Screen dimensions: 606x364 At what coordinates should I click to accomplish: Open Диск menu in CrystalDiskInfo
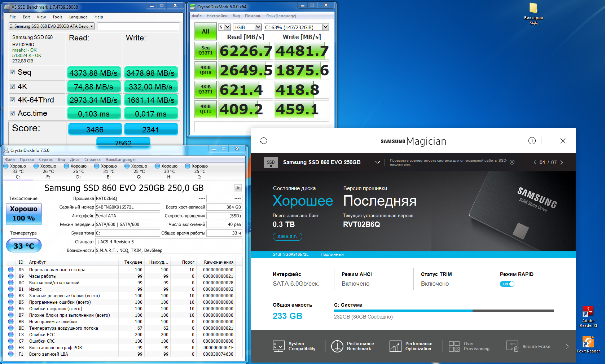(75, 159)
